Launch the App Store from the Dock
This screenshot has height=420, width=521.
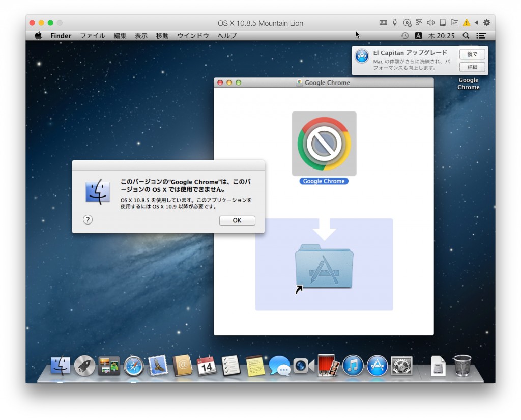(377, 366)
